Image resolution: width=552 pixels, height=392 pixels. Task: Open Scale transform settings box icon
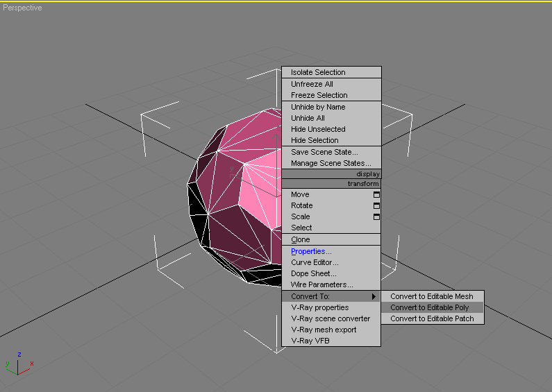click(x=376, y=216)
